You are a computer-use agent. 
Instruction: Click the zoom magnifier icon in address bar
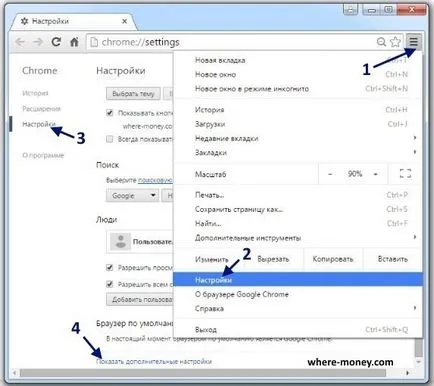(x=381, y=42)
